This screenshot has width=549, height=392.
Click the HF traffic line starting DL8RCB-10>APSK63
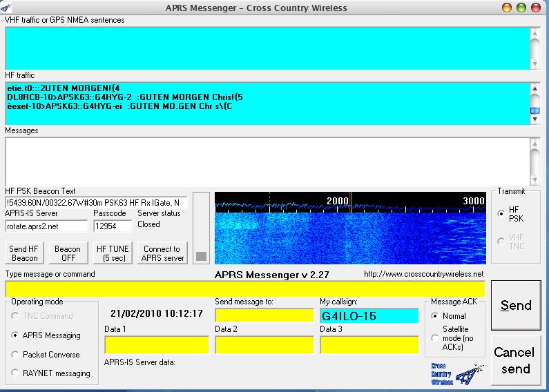click(x=124, y=97)
